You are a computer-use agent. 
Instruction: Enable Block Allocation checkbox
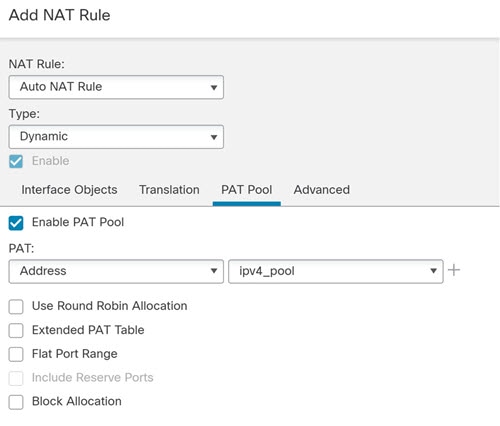pos(16,402)
